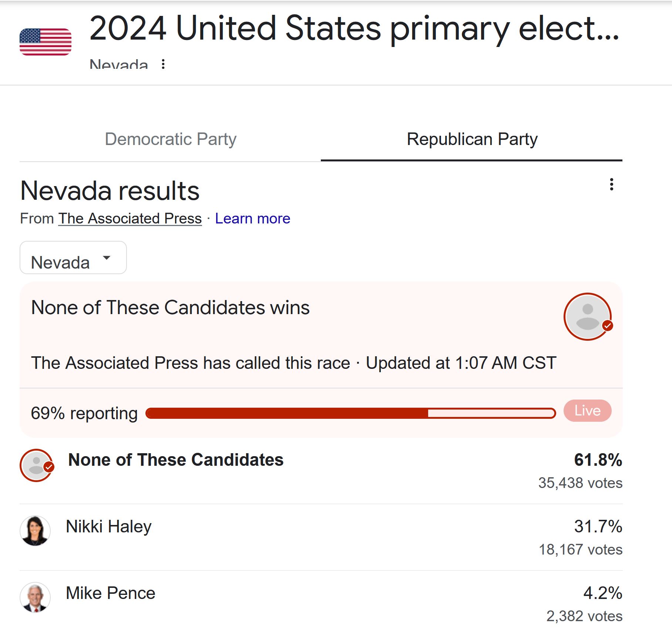Click Mike Pence's profile photo
Viewport: 672px width, 633px height.
(35, 597)
